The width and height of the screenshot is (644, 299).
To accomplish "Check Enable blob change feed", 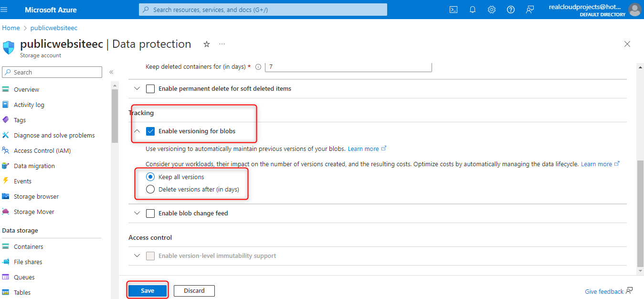I will (x=150, y=214).
